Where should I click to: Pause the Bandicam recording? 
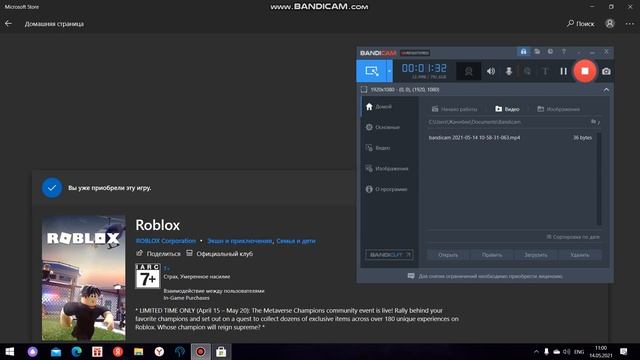563,71
